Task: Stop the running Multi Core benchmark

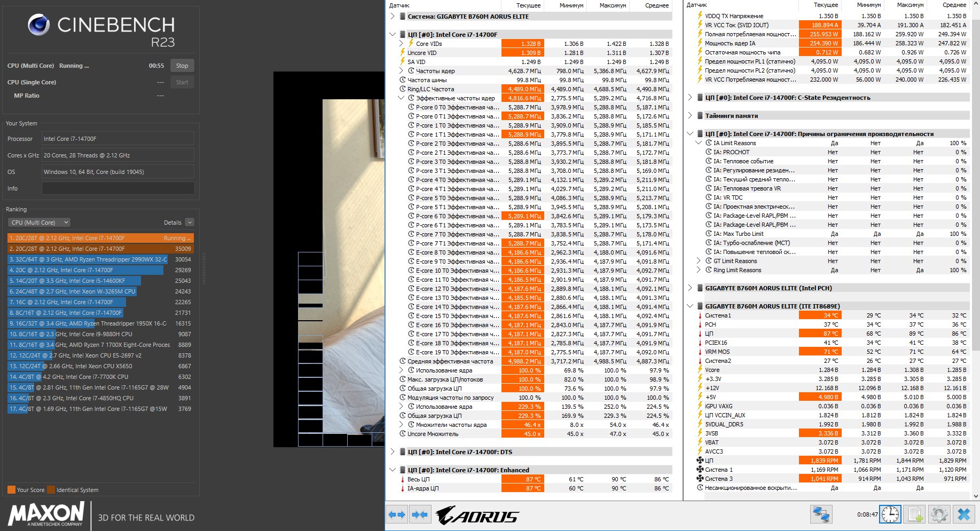Action: pos(182,66)
